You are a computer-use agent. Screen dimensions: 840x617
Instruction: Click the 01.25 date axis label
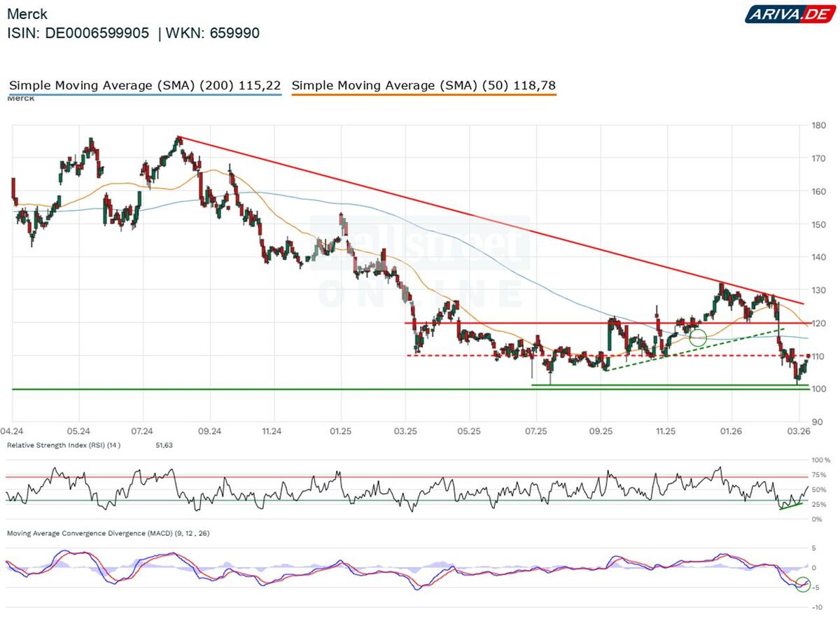(341, 432)
